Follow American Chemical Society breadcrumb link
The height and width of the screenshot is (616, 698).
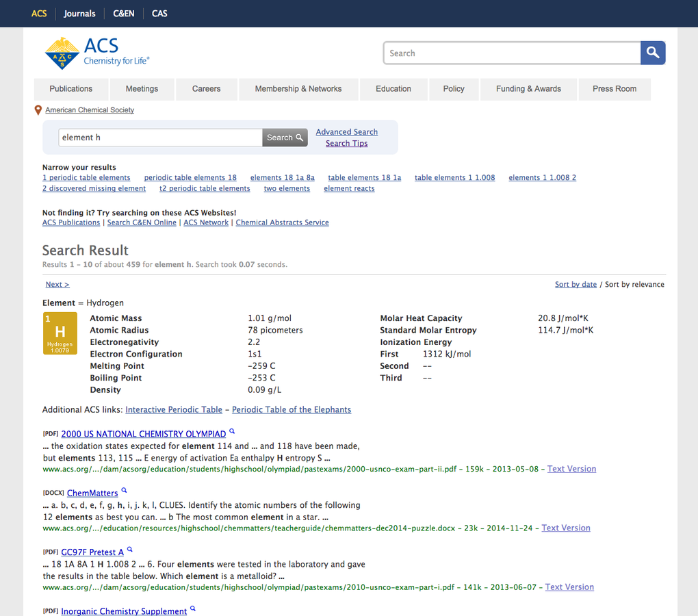pos(90,110)
